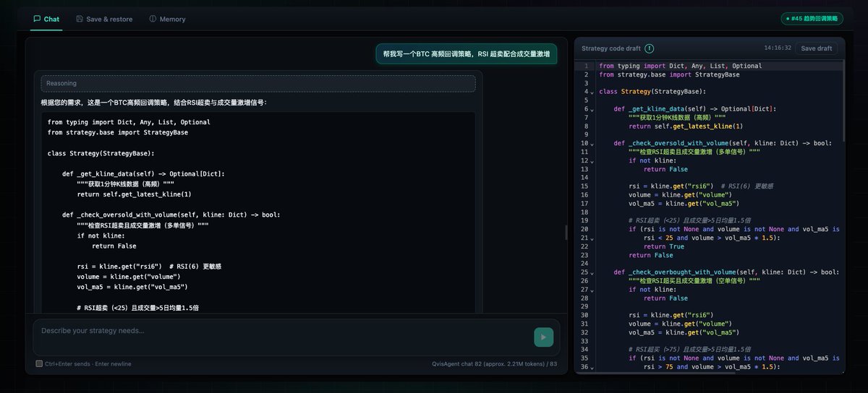
Task: Focus the 'Describe your strategy needs...' input
Action: [x=282, y=337]
